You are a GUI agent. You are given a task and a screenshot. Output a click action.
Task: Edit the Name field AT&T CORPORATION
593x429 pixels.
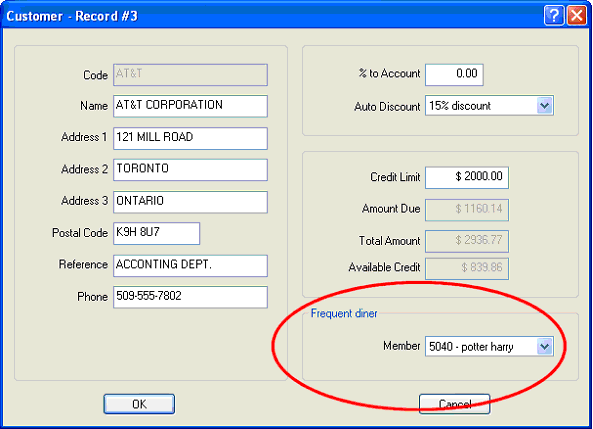click(x=190, y=106)
